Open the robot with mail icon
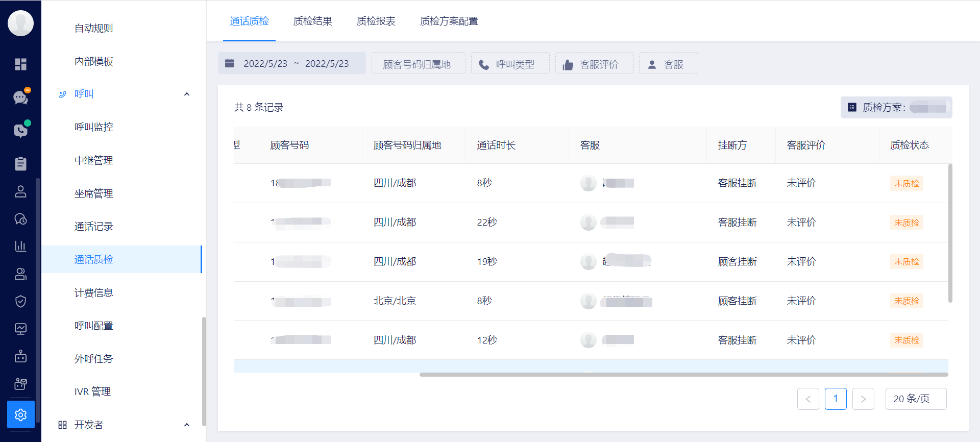 [x=21, y=383]
